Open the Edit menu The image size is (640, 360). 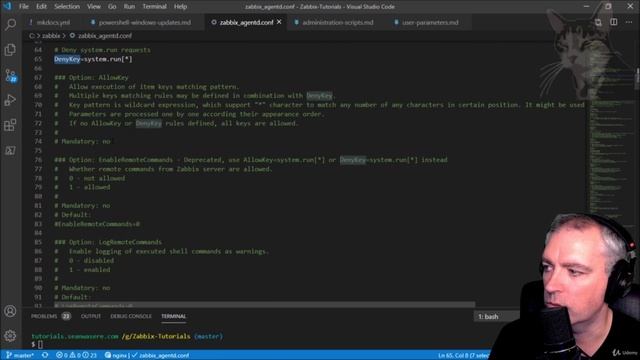pos(41,7)
